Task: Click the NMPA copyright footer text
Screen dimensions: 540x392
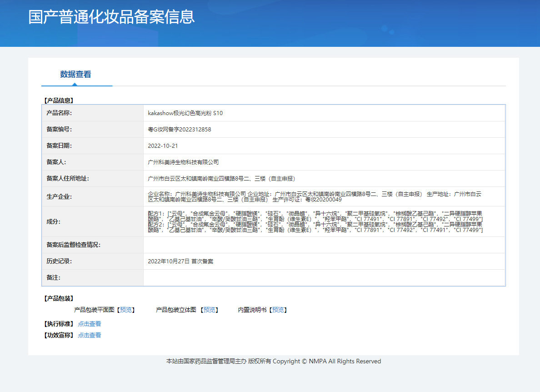Action: (274, 362)
